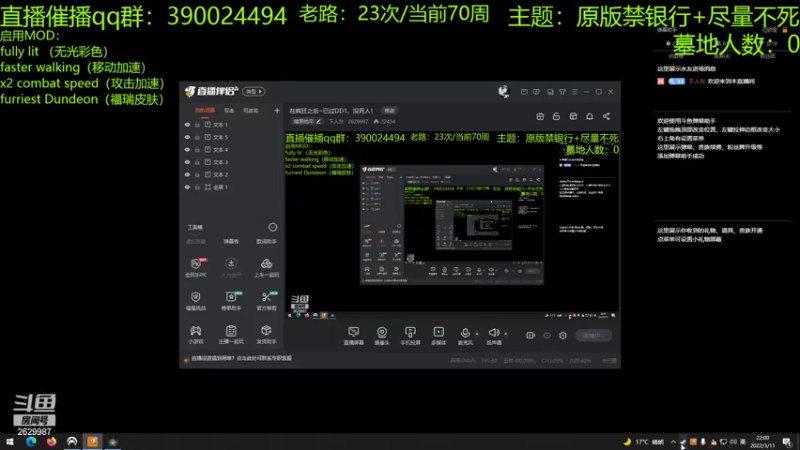Viewport: 800px width, 450px height.
Task: Click the record video icon
Action: (x=531, y=335)
